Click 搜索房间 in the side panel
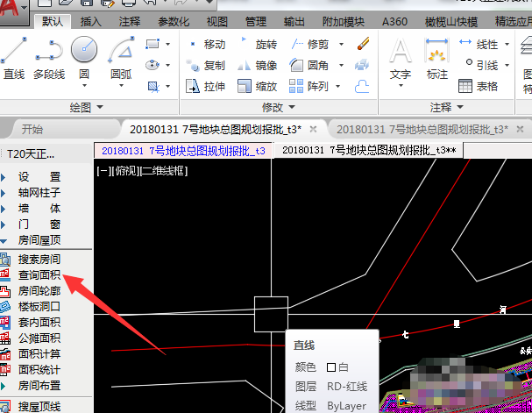The image size is (532, 413). pos(39,260)
